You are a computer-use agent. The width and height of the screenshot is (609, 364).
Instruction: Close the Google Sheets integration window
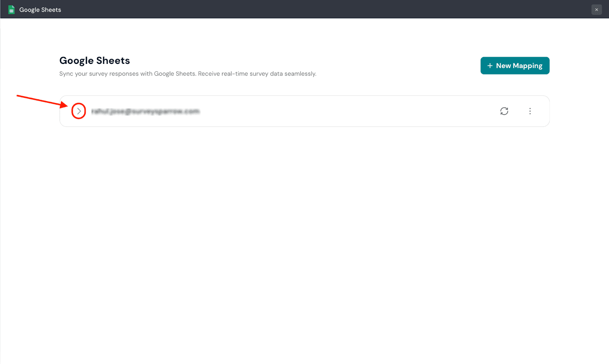(596, 10)
